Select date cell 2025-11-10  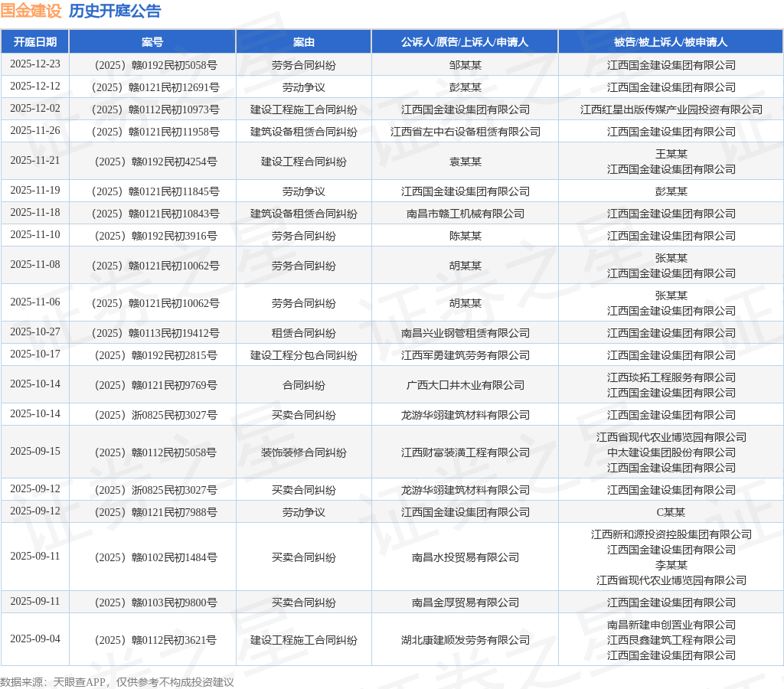pos(35,234)
